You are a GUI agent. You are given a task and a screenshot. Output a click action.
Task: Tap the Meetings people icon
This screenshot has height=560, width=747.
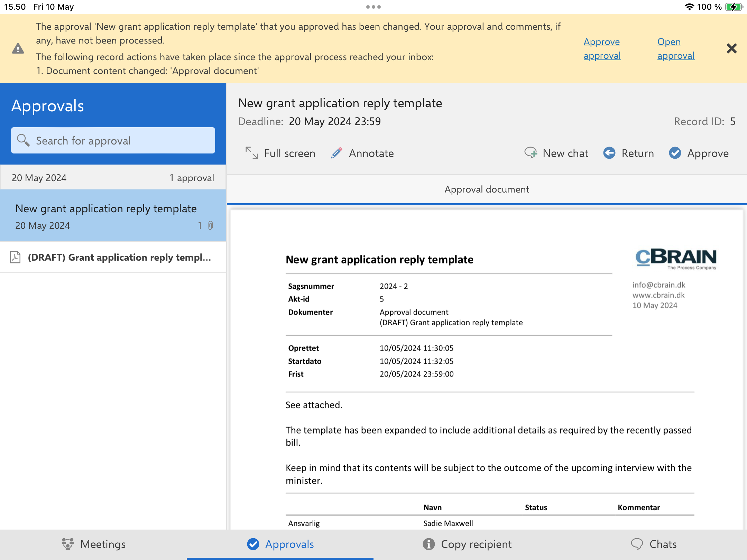pos(68,544)
